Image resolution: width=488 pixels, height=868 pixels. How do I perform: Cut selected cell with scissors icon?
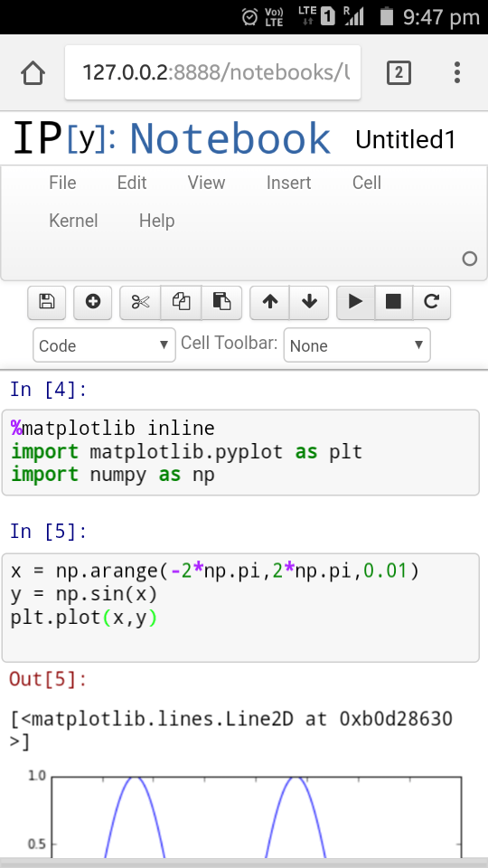tap(141, 302)
